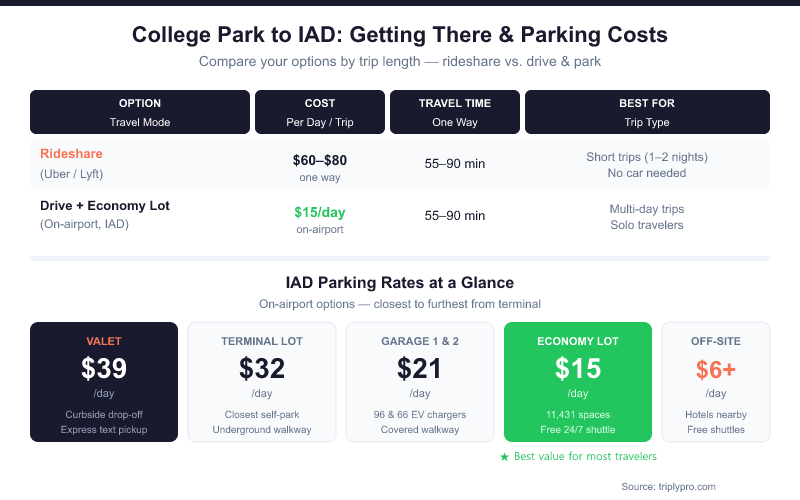Click the Short trips (1–2 nights) text

tap(647, 157)
